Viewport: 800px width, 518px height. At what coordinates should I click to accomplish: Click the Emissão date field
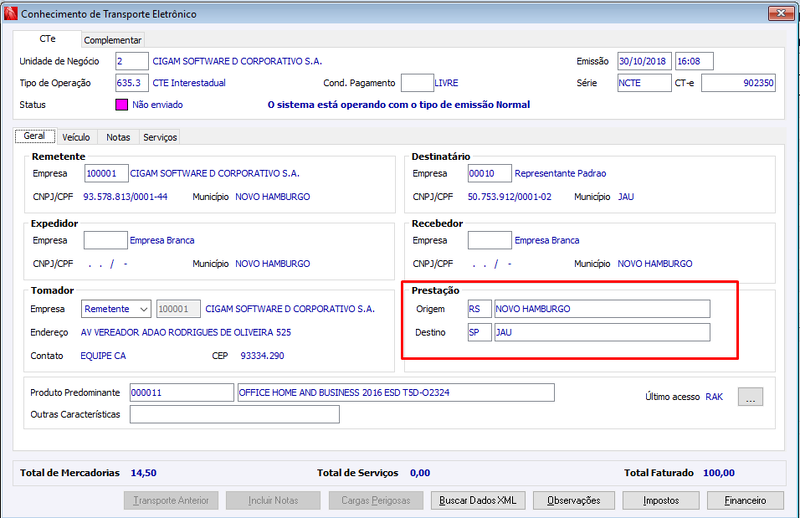[x=644, y=61]
